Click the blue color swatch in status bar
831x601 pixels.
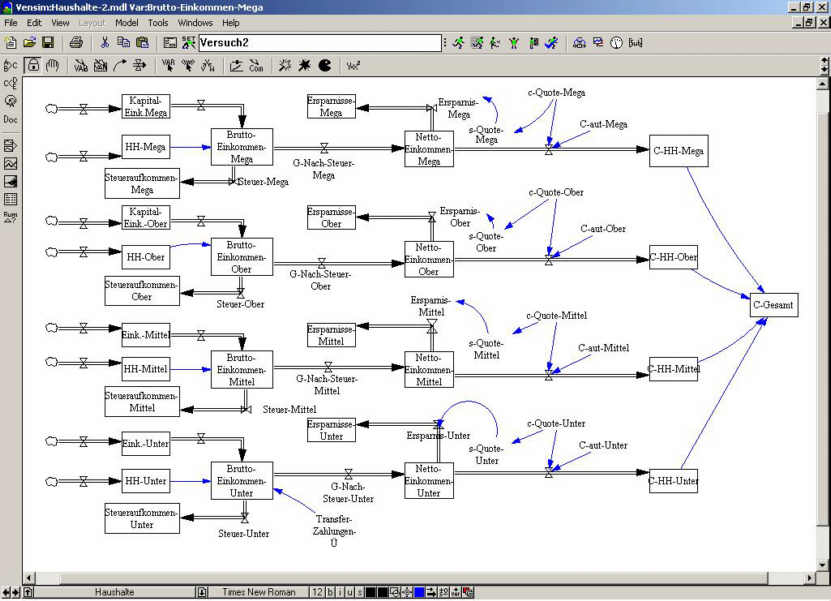[419, 592]
